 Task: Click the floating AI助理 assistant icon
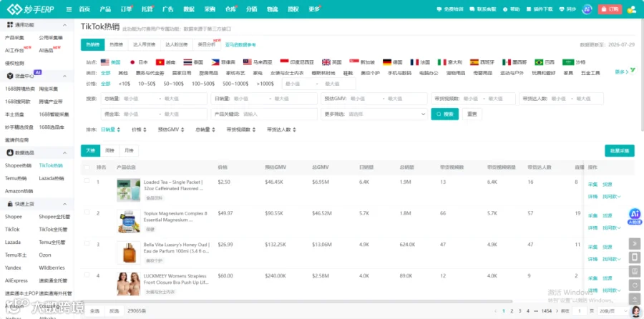(635, 216)
